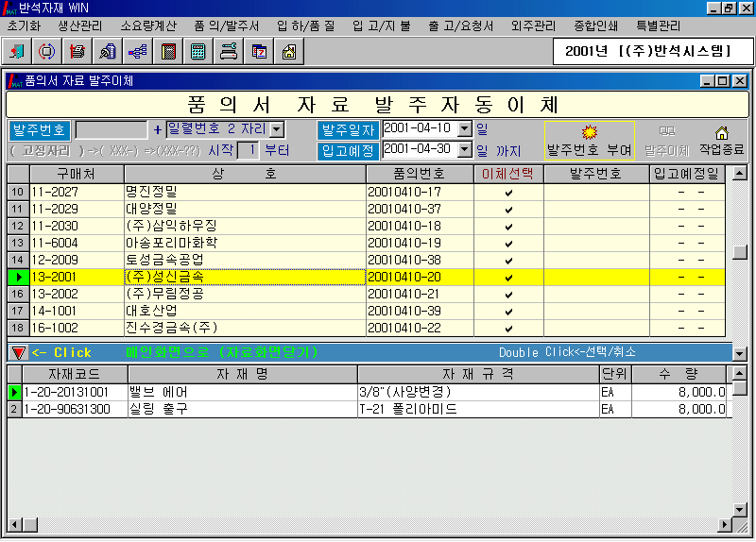
Task: Click the red down-triangle icon by Click label
Action: pos(18,352)
